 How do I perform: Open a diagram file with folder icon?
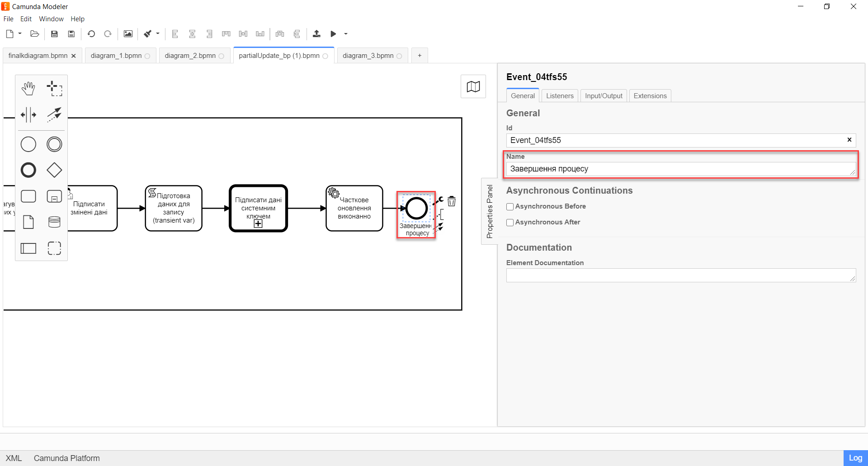(35, 33)
